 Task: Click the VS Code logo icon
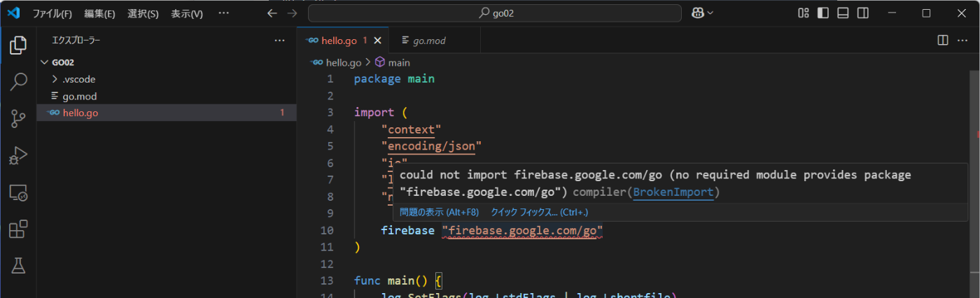tap(15, 13)
